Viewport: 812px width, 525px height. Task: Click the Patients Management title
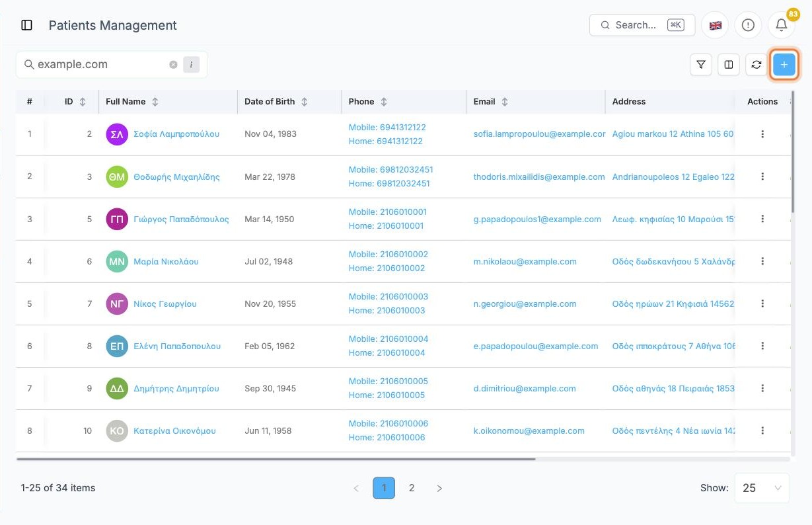click(x=113, y=25)
